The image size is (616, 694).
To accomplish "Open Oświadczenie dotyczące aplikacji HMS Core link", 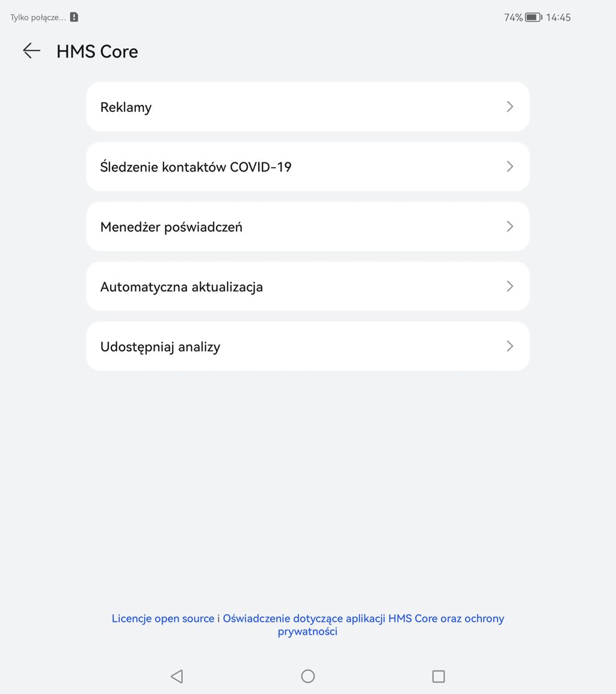I will 363,619.
